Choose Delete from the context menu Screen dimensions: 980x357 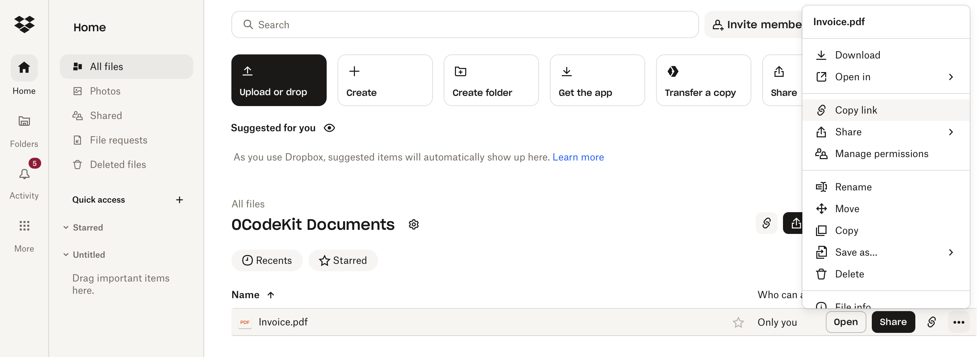(885, 274)
